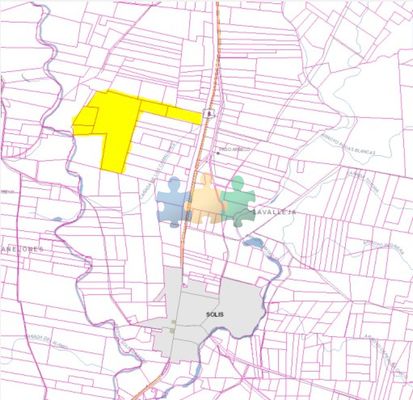Select the LAVALLEJA department label
Screen dimensions: 413x400
274,212
